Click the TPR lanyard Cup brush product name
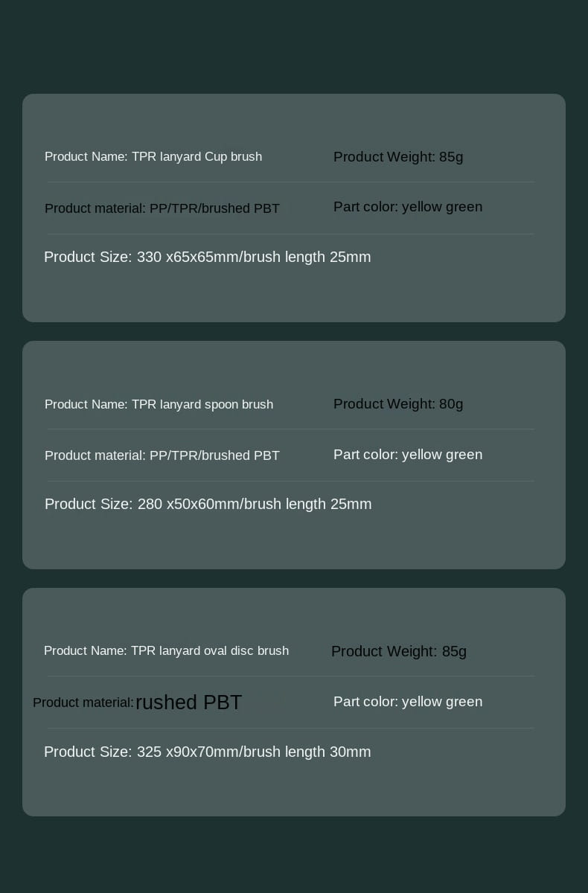Viewport: 588px width, 893px height. (x=153, y=157)
